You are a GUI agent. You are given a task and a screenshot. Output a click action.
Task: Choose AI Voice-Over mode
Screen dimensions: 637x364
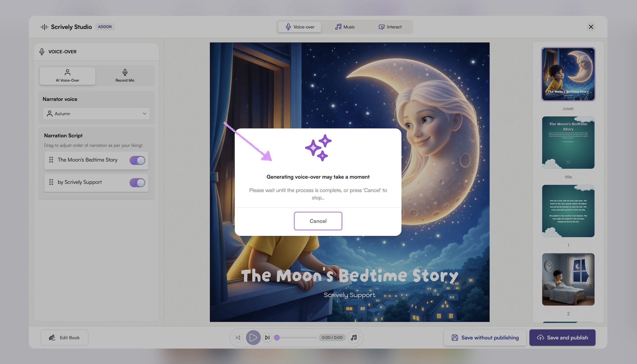coord(68,76)
